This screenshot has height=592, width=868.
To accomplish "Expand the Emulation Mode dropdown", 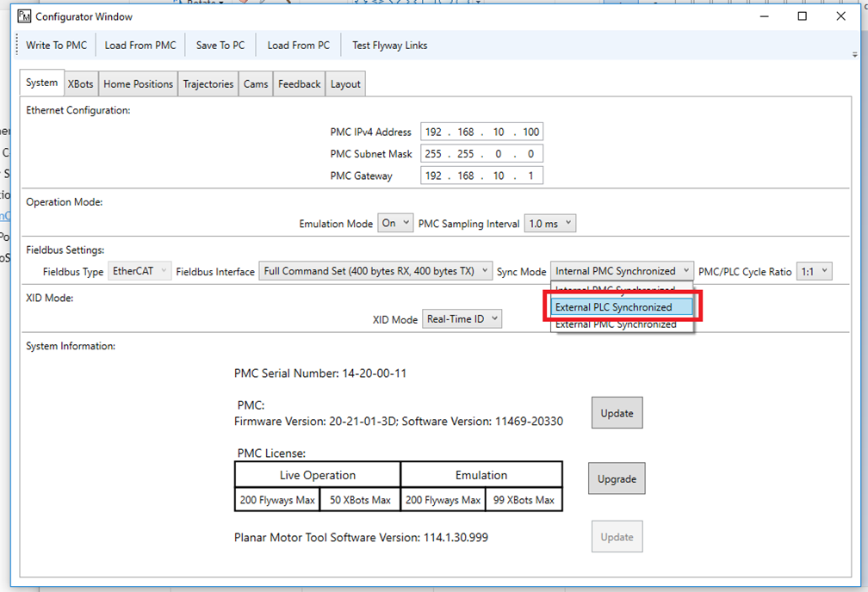I will 395,224.
